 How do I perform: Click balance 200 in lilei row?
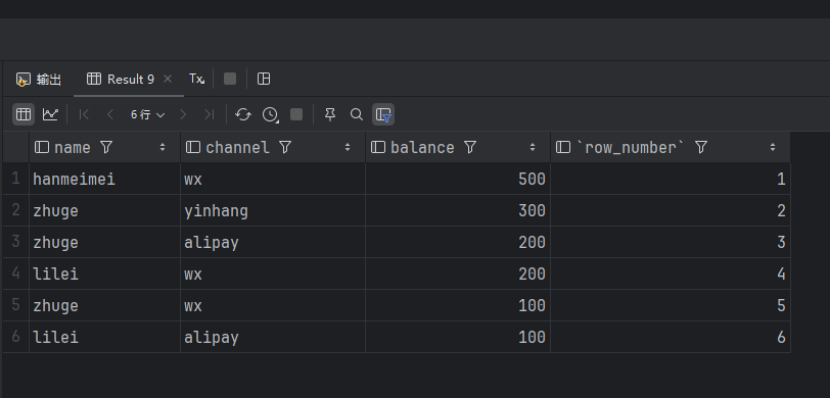(x=458, y=274)
